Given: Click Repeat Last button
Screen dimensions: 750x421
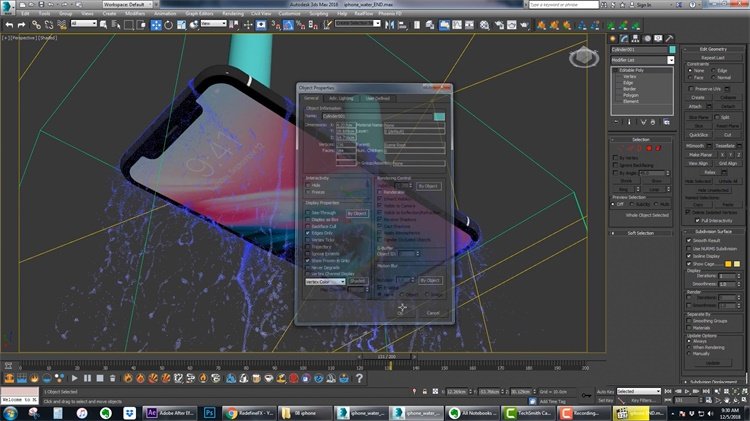Looking at the screenshot, I should (x=713, y=57).
